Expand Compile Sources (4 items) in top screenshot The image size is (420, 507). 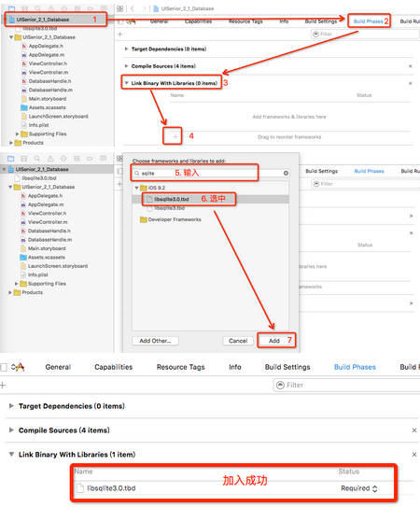click(x=126, y=66)
